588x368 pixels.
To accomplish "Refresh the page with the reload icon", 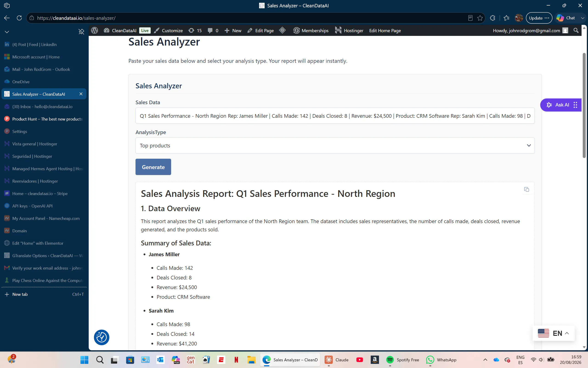I will point(19,18).
